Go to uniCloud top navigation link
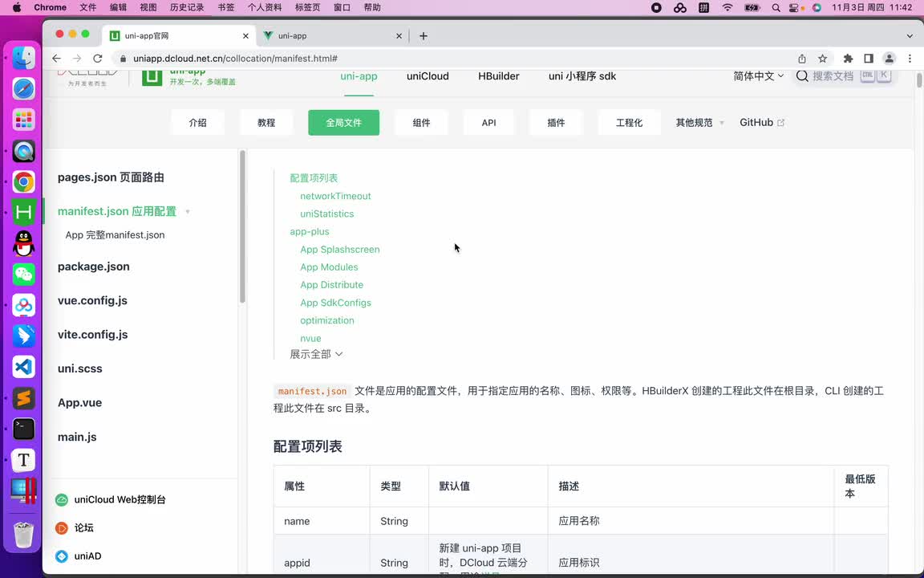Viewport: 924px width, 578px height. point(428,76)
